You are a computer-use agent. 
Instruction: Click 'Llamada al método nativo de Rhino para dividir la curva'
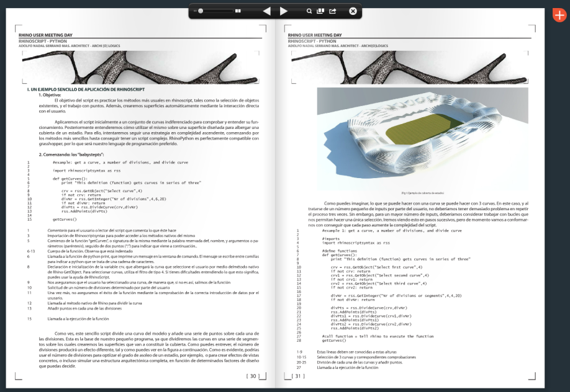tap(94, 303)
